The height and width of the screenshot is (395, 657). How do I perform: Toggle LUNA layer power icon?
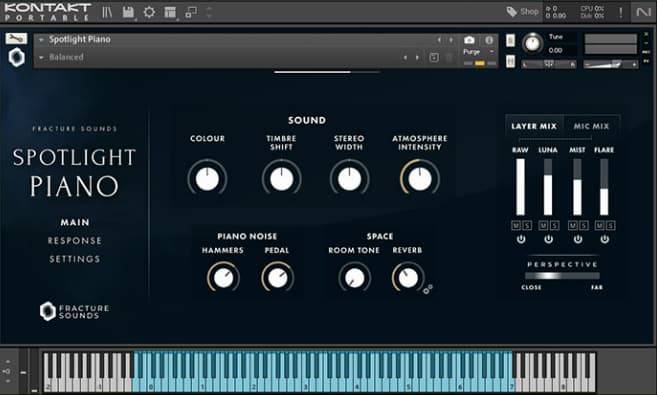pyautogui.click(x=548, y=239)
